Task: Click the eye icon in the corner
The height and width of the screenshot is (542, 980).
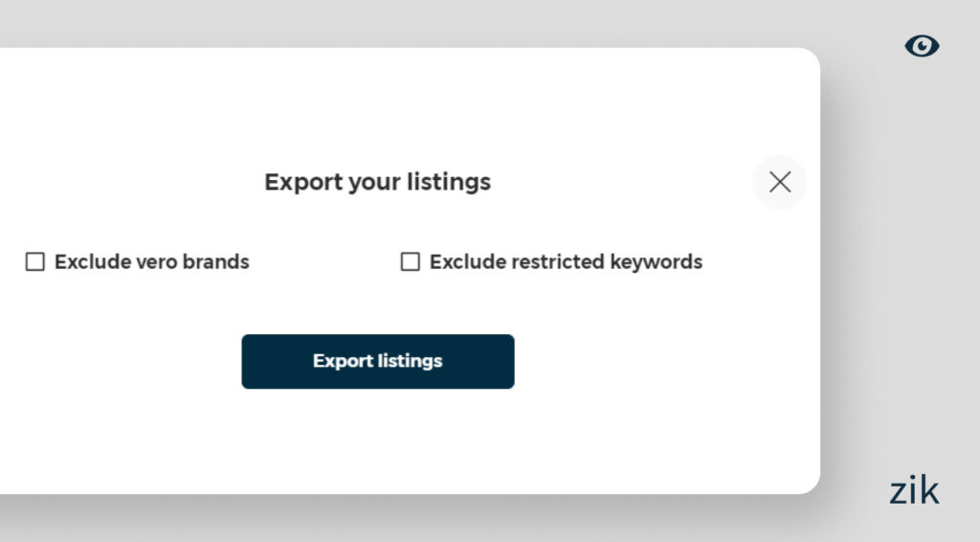Action: pos(922,46)
